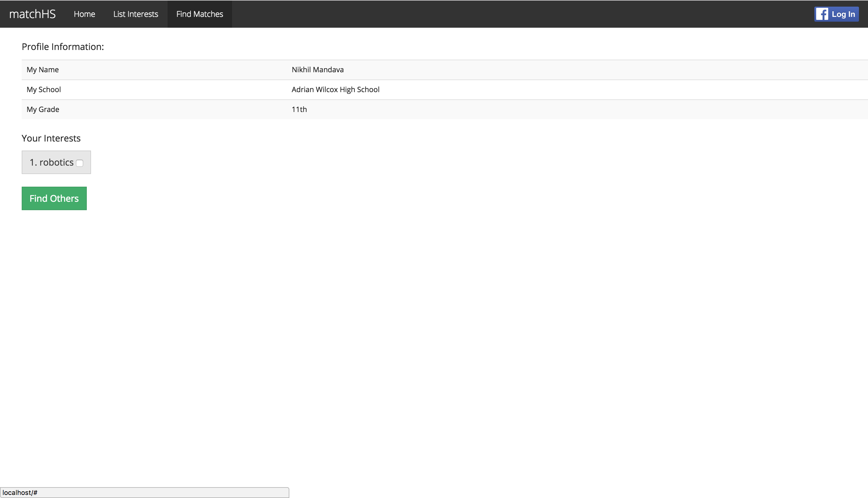
Task: Select Adrian Wilcox High School text
Action: [x=335, y=90]
